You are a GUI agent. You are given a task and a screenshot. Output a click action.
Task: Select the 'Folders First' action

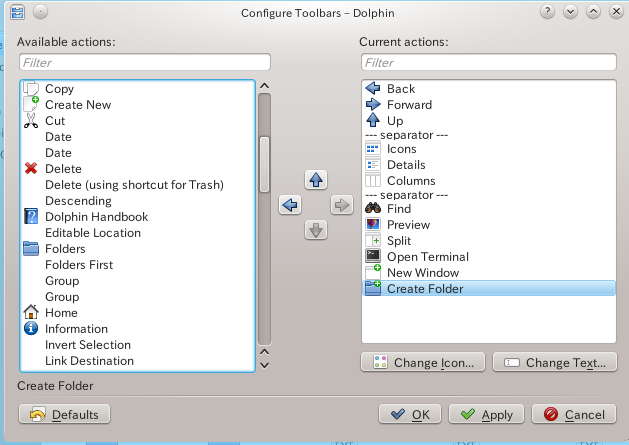137,265
